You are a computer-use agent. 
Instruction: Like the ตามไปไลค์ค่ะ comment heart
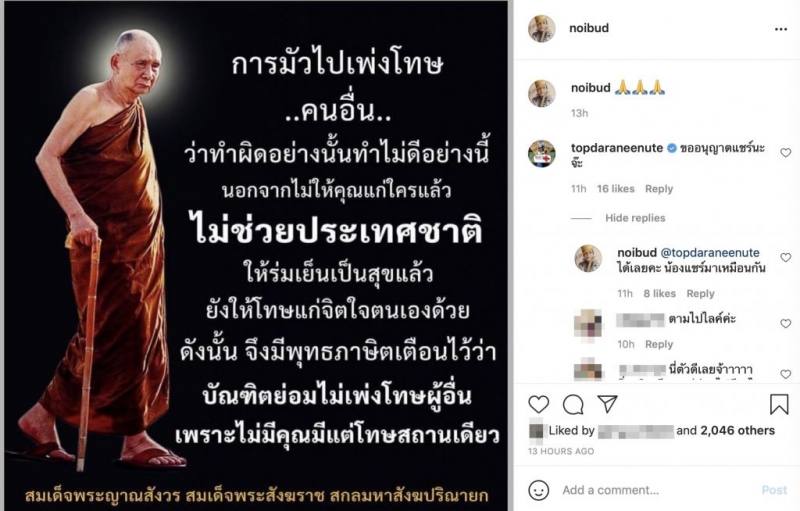pos(786,323)
